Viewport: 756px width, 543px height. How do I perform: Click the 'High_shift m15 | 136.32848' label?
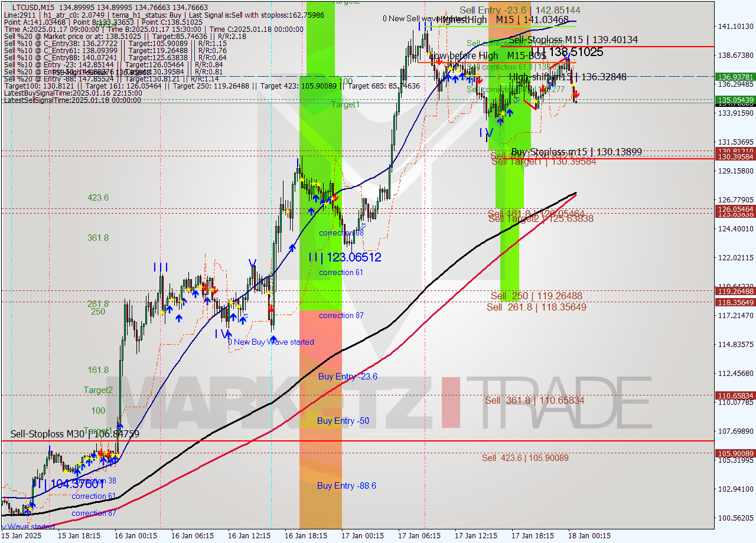(x=568, y=77)
